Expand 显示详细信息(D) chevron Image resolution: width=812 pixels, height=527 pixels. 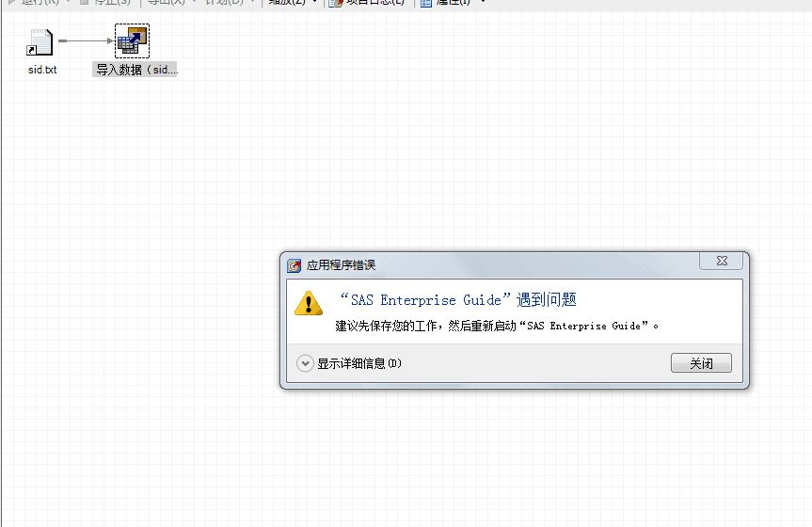(305, 363)
